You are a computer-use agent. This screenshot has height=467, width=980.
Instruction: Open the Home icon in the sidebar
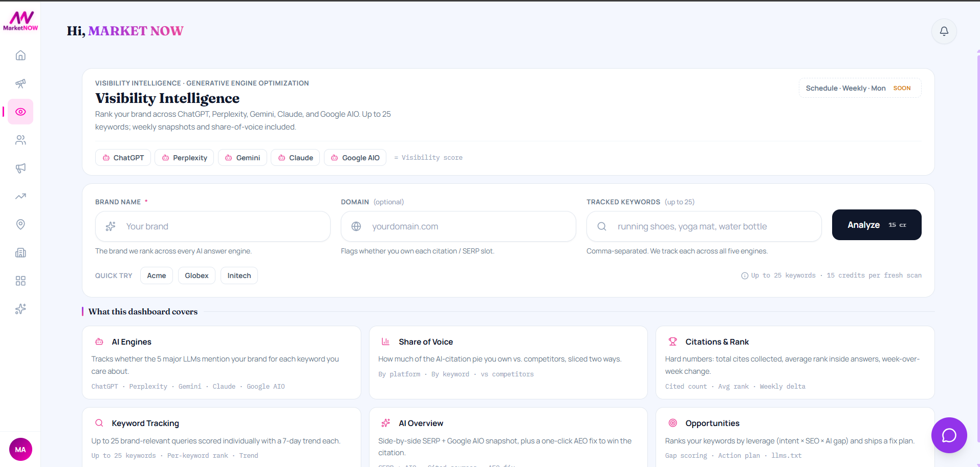point(20,55)
